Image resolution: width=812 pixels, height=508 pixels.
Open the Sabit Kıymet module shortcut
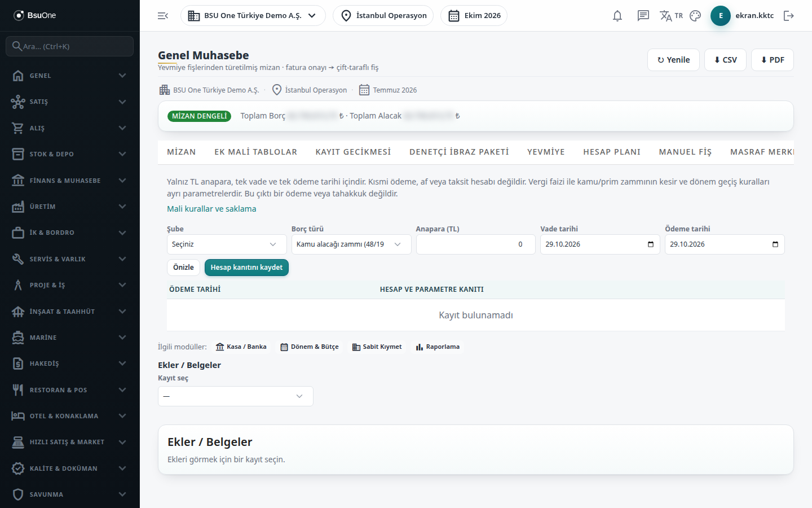377,347
